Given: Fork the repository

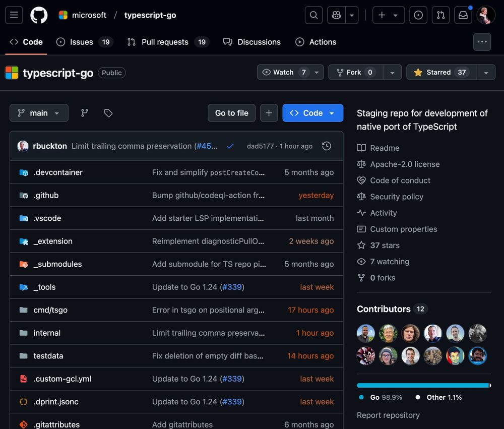Looking at the screenshot, I should coord(355,72).
